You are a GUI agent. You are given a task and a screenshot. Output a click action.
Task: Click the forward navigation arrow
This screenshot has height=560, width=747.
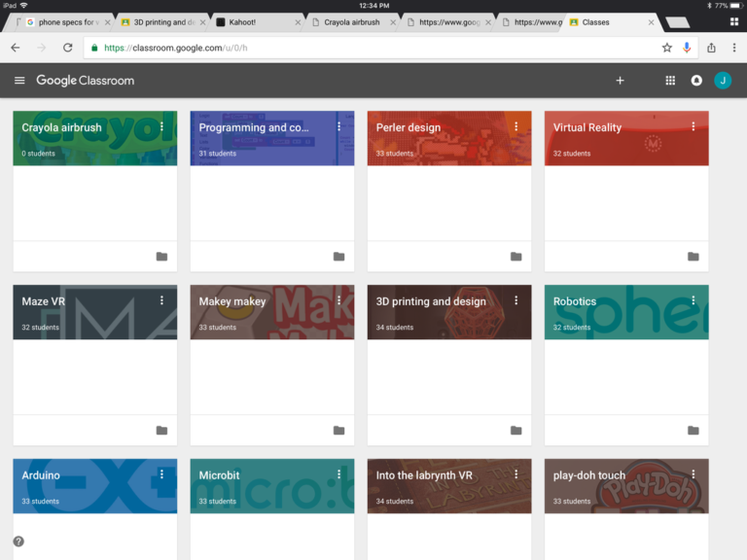42,48
